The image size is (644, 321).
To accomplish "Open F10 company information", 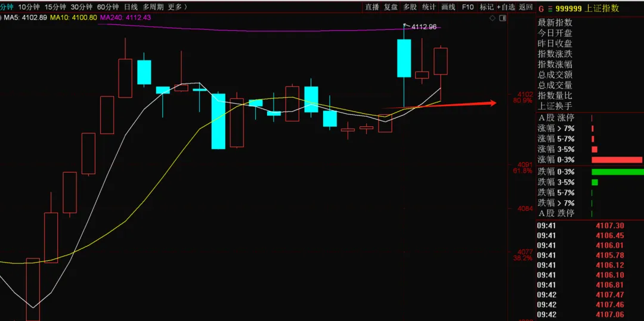I will click(467, 7).
